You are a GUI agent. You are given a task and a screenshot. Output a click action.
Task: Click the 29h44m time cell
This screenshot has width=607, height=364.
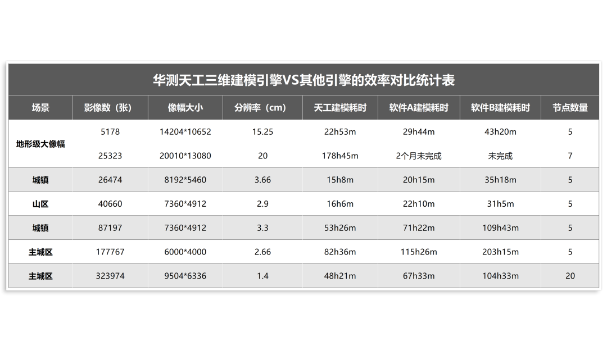click(x=419, y=132)
